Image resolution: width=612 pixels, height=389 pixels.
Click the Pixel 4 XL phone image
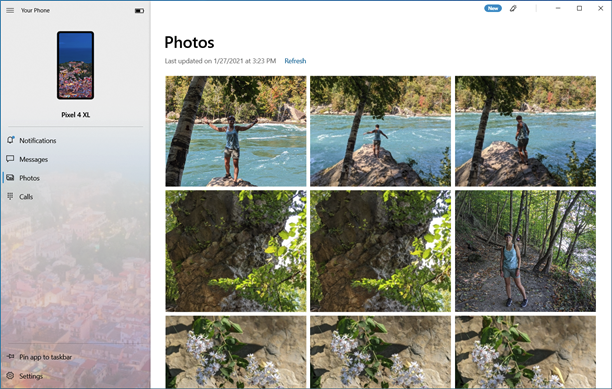[x=75, y=65]
